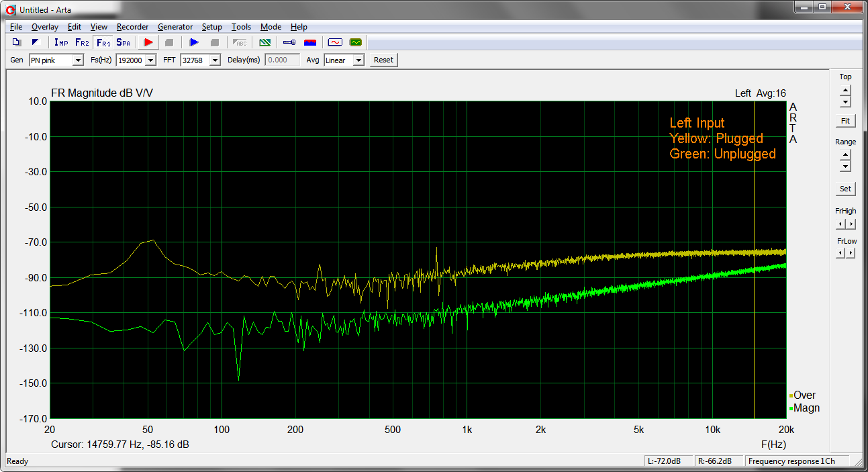
Task: Click the Fit button under Top
Action: (x=845, y=121)
